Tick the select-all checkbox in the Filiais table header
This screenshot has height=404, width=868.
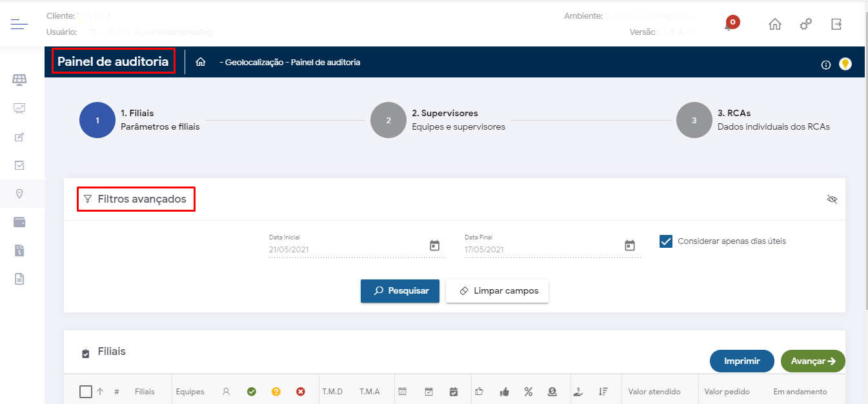click(86, 392)
